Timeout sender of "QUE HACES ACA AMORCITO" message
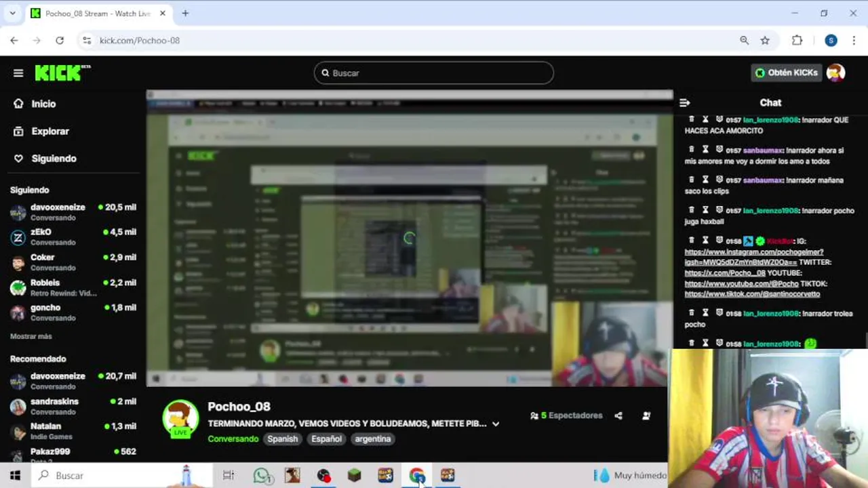This screenshot has width=868, height=488. 705,119
